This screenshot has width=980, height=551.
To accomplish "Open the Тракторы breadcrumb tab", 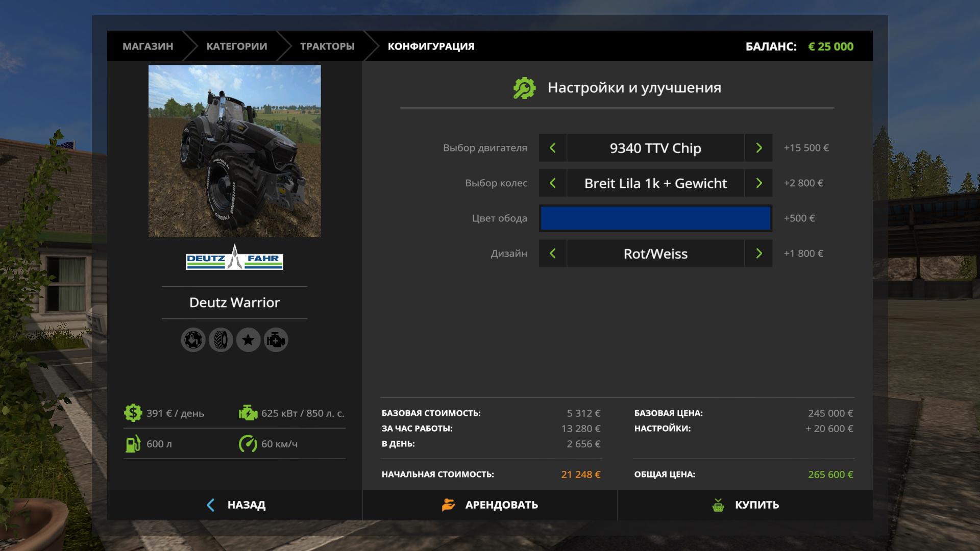I will (327, 46).
